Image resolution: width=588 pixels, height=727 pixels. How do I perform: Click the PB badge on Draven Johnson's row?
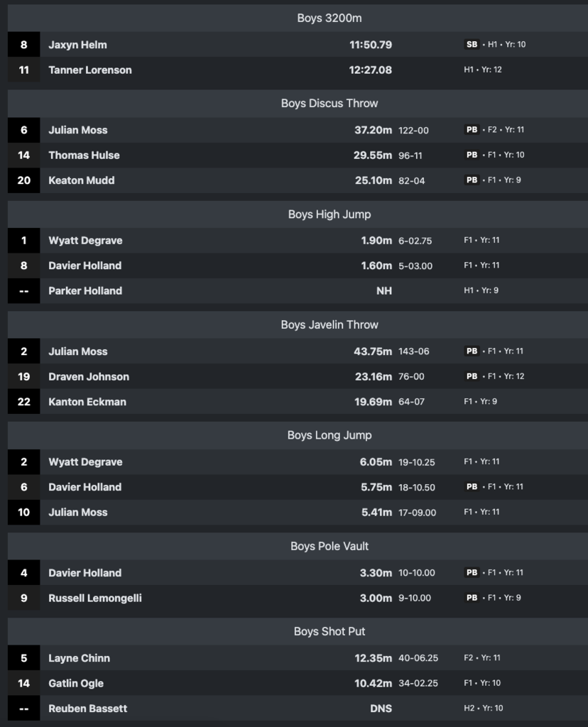pyautogui.click(x=472, y=376)
